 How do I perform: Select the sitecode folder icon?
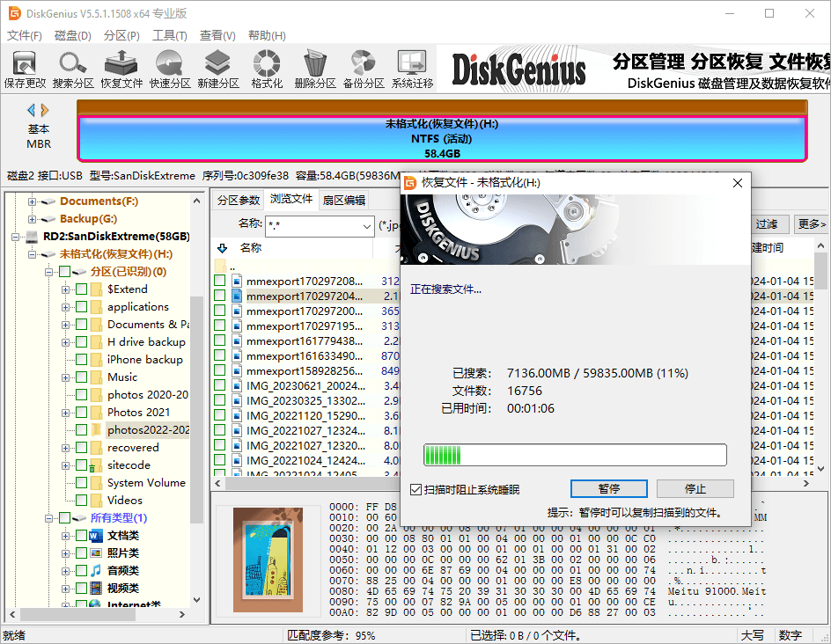[95, 465]
